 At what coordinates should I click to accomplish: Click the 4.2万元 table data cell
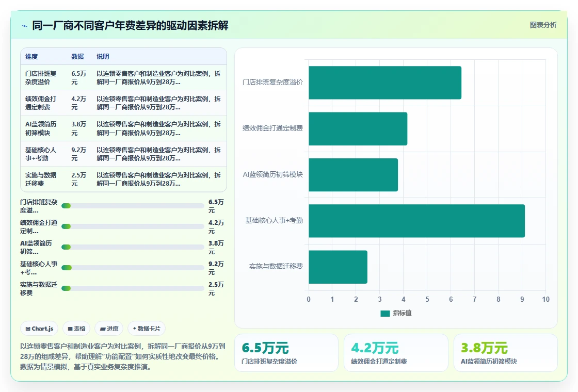78,103
